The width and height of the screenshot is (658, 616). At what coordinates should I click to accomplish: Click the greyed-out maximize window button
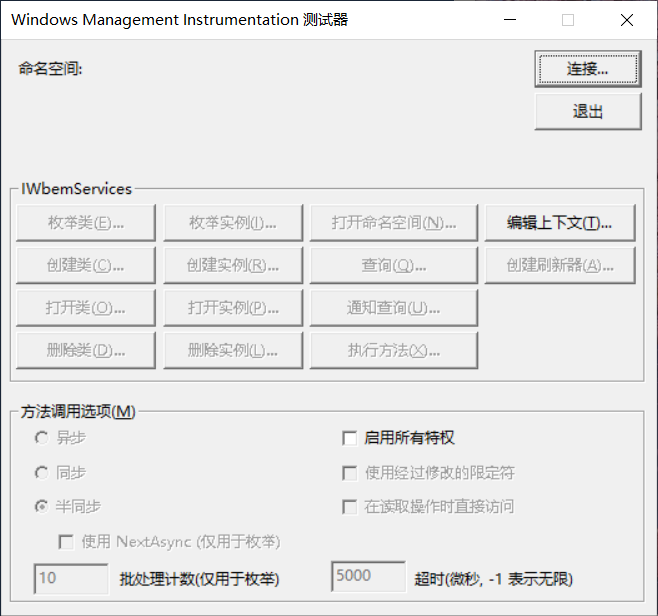click(x=568, y=20)
